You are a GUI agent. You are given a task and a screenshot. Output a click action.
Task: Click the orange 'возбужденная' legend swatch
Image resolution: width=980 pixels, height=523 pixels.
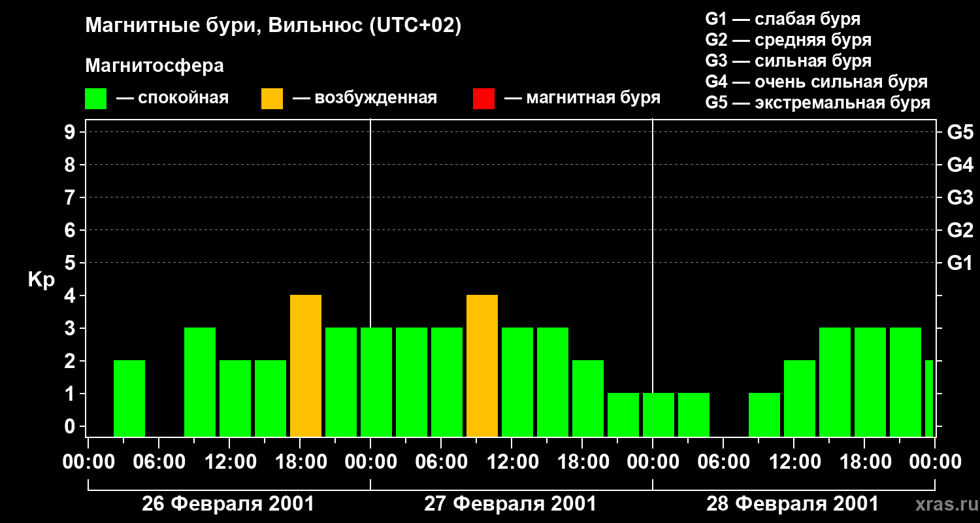coord(272,99)
